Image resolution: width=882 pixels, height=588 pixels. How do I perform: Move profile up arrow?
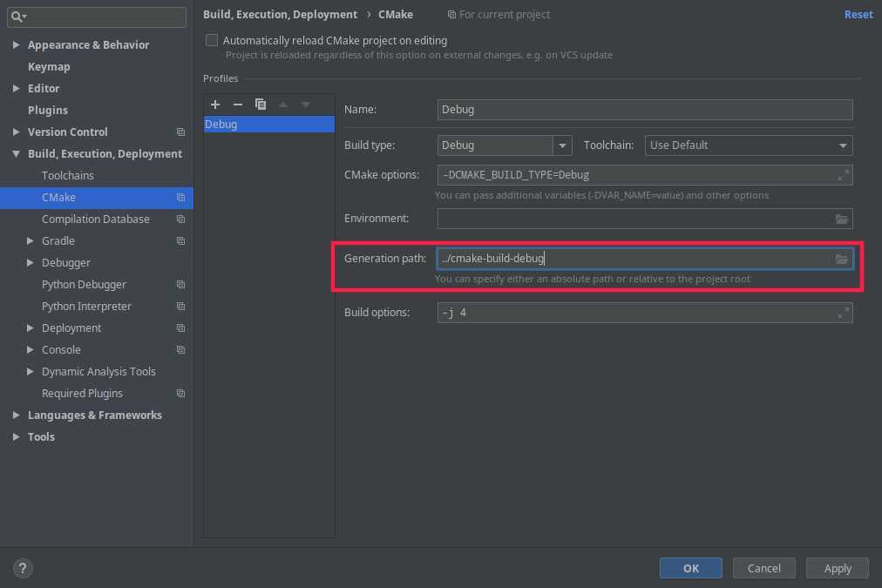(x=283, y=105)
